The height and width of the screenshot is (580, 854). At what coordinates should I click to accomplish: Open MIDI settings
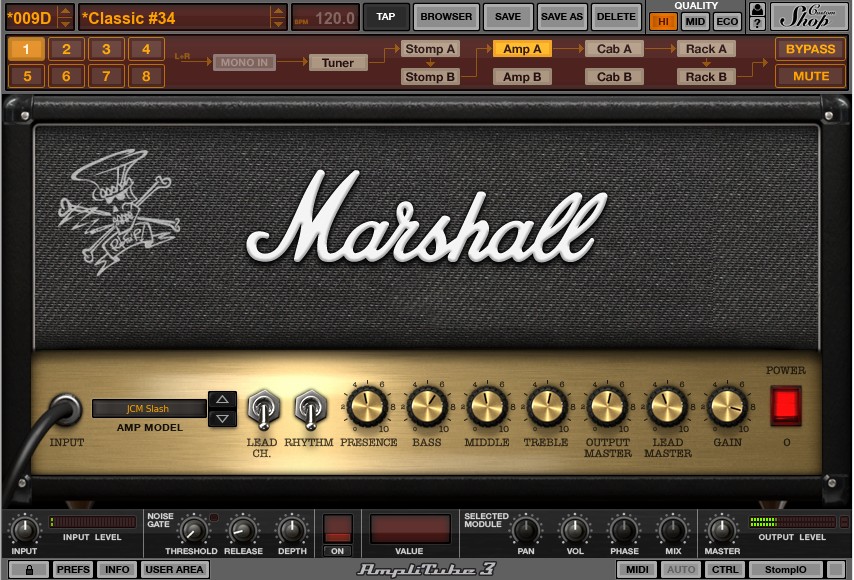637,570
